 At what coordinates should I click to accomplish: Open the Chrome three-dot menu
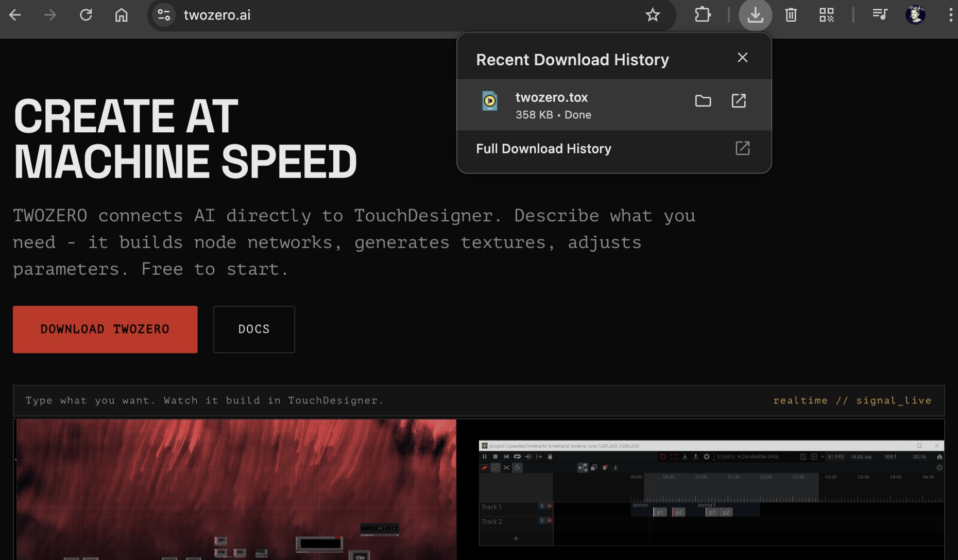[x=951, y=15]
